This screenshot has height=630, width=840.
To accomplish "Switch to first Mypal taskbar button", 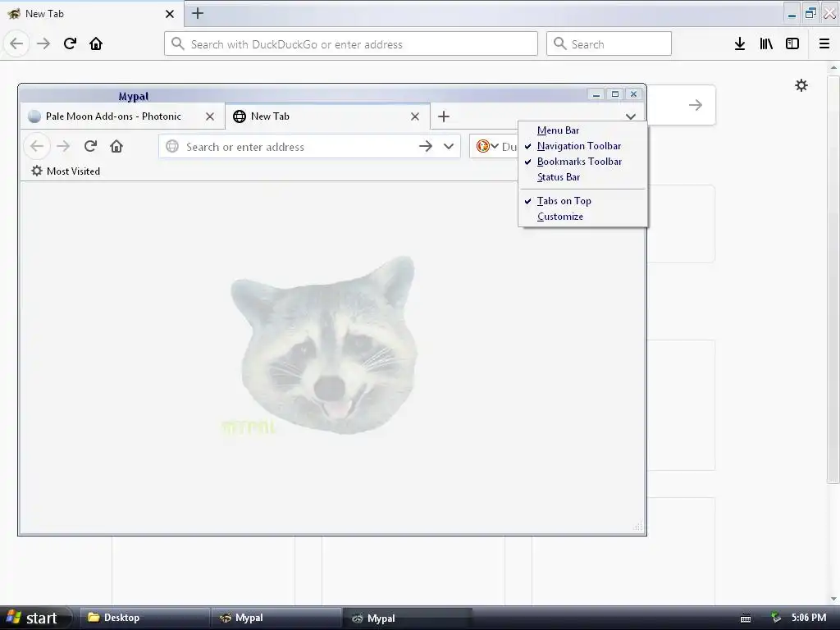I will click(x=276, y=619).
